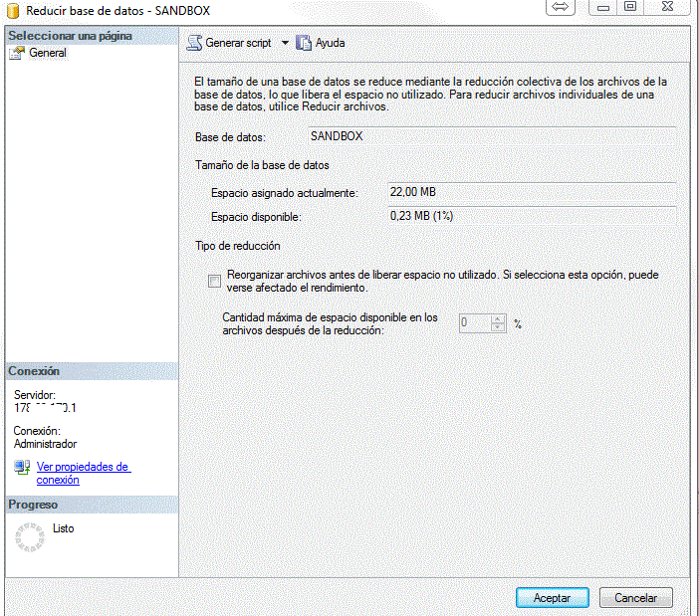Enable Reorganizar archivos checkbox
The height and width of the screenshot is (616, 699).
pos(214,281)
